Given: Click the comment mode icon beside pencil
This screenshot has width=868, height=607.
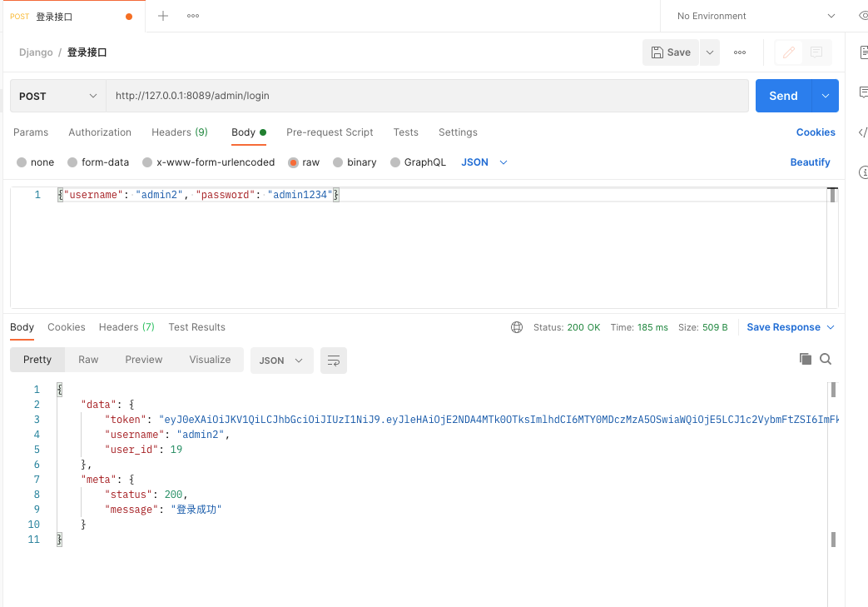Looking at the screenshot, I should 816,52.
